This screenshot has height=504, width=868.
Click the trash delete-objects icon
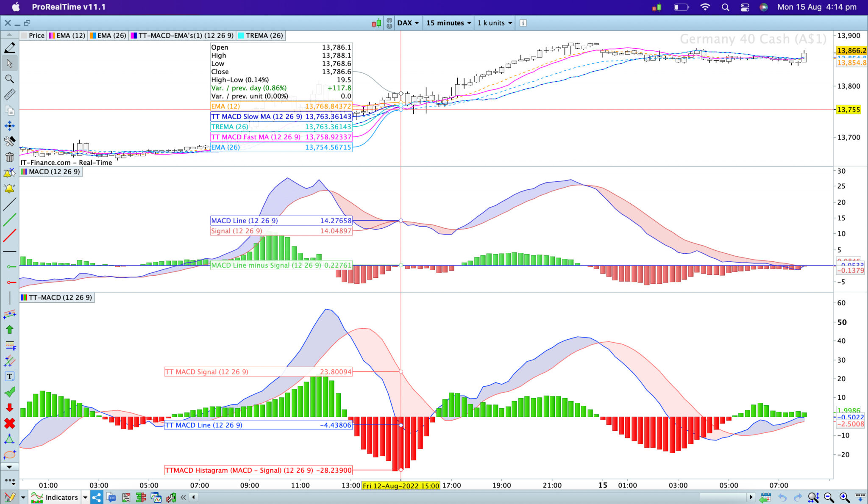click(9, 157)
